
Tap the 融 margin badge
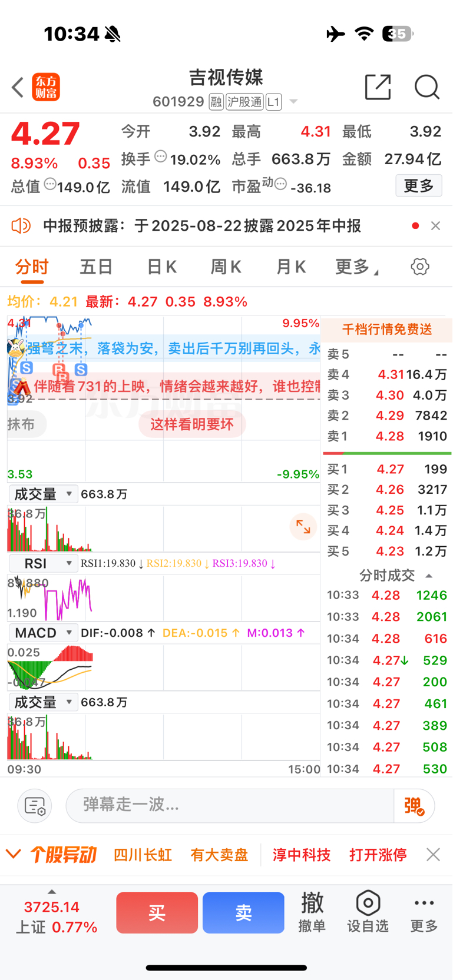(216, 102)
